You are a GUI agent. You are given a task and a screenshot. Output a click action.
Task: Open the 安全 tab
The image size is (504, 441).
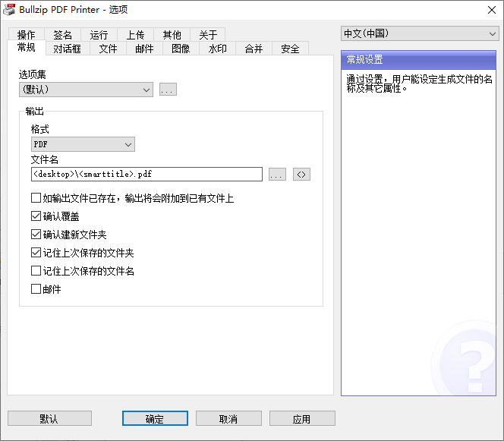(x=290, y=49)
